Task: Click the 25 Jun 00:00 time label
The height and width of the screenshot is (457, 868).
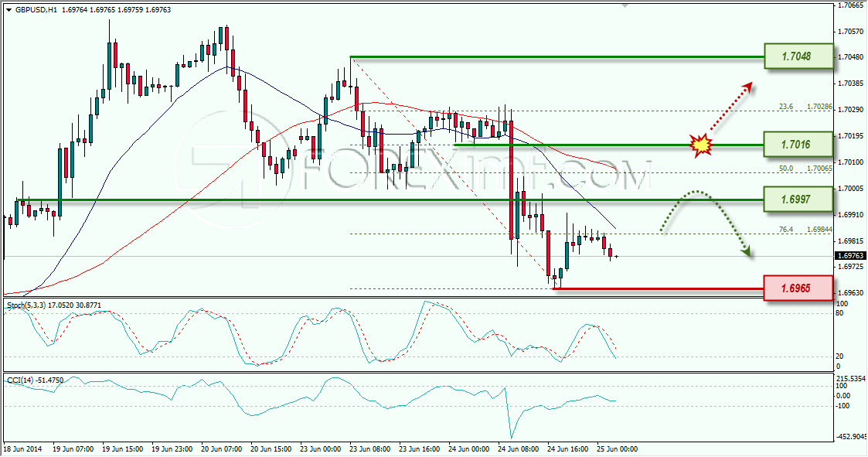Action: pos(618,448)
